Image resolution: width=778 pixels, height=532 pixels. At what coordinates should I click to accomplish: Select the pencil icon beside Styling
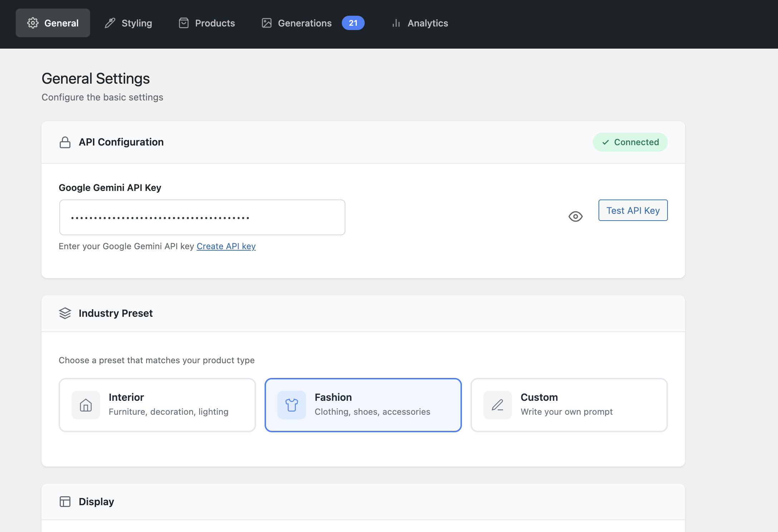click(x=109, y=23)
